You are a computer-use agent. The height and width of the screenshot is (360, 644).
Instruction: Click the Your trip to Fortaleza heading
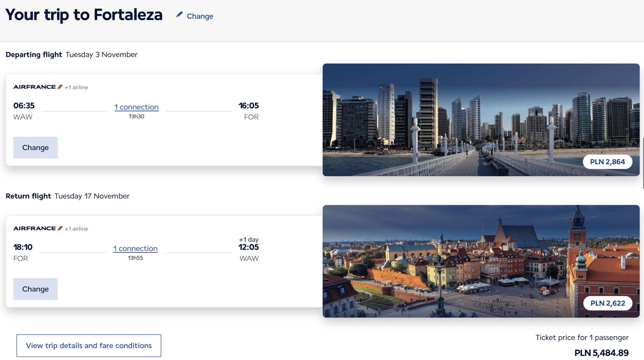[84, 15]
